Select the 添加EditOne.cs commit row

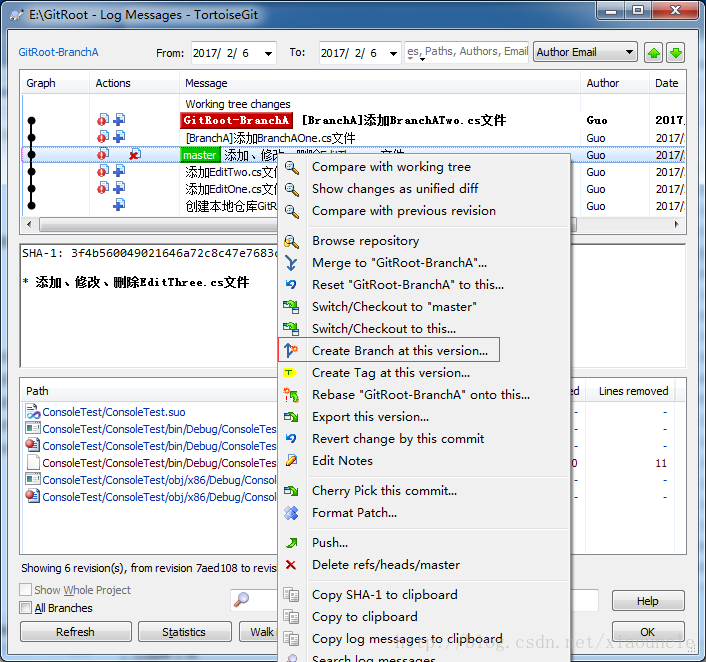pos(150,189)
